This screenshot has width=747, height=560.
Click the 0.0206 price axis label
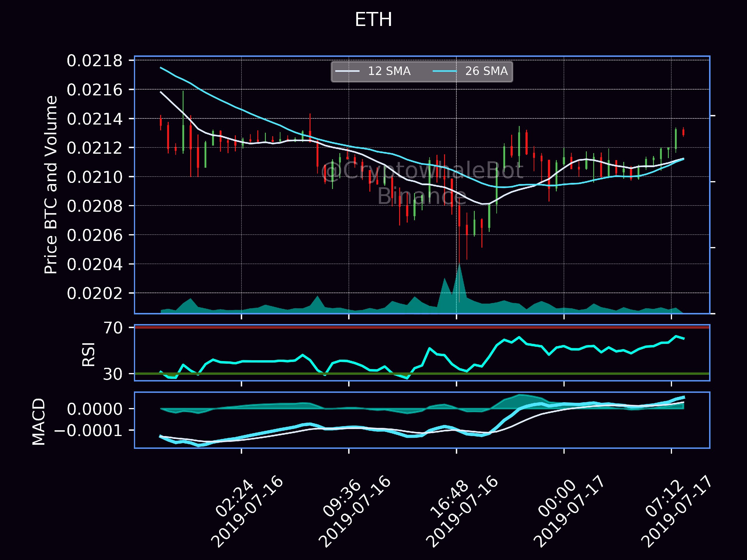[95, 235]
